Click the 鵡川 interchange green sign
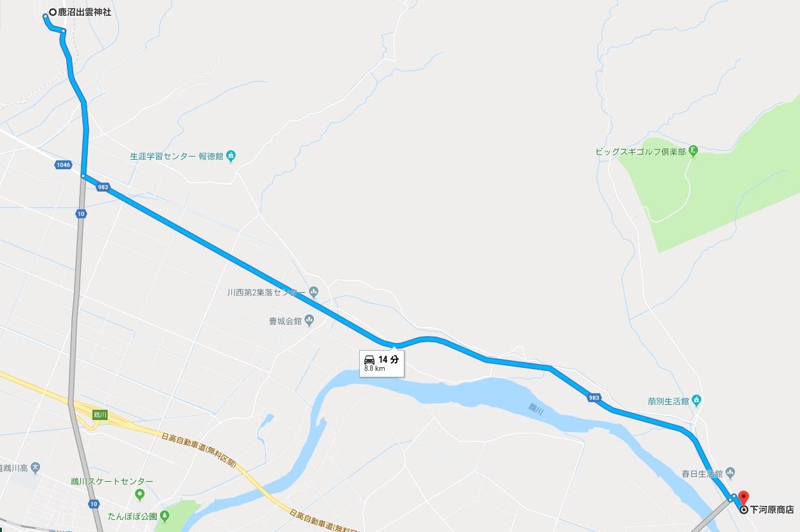This screenshot has width=800, height=532. coord(99,414)
